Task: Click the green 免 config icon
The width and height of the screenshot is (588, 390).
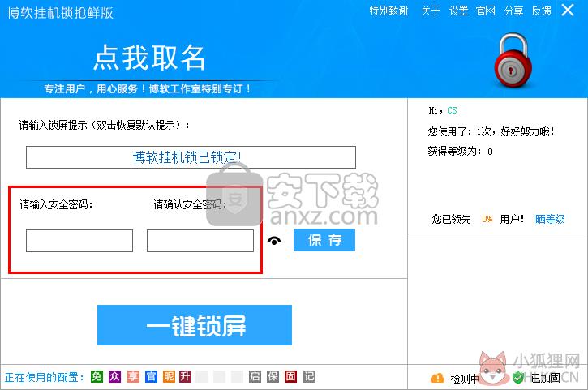Action: click(97, 376)
